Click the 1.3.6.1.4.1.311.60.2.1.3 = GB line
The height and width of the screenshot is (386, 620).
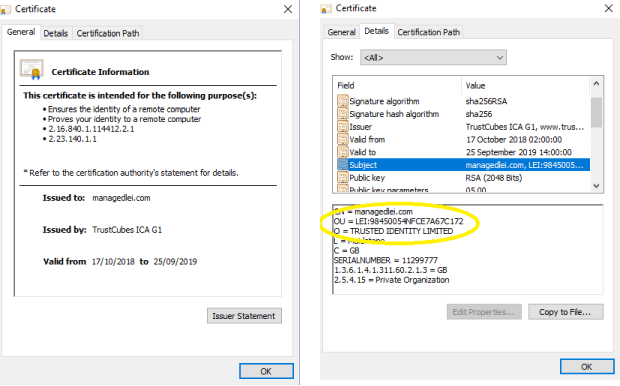[x=391, y=270]
